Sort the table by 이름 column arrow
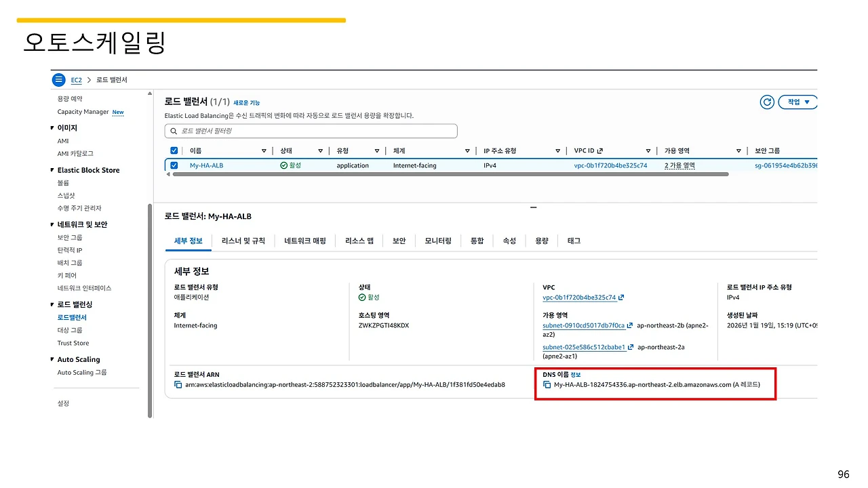The height and width of the screenshot is (488, 868). pyautogui.click(x=264, y=151)
